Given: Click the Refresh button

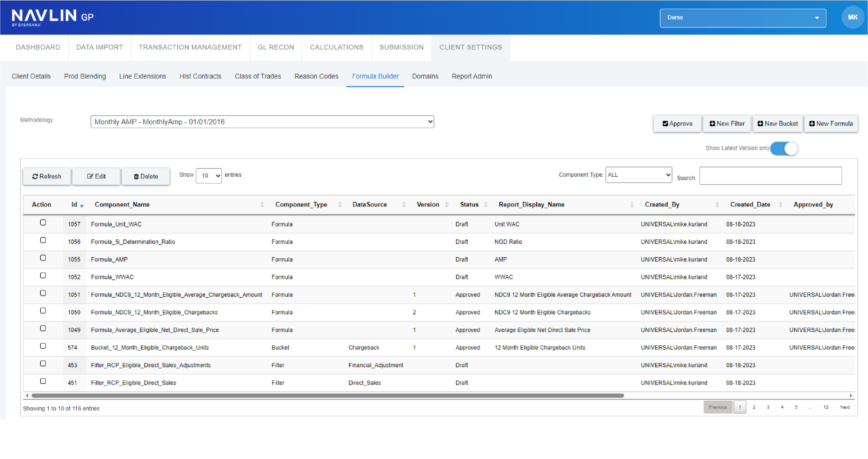Looking at the screenshot, I should coord(47,177).
